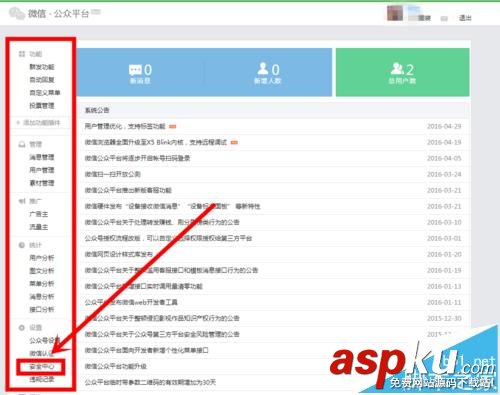
Task: Click the total users group icon
Action: 397,69
